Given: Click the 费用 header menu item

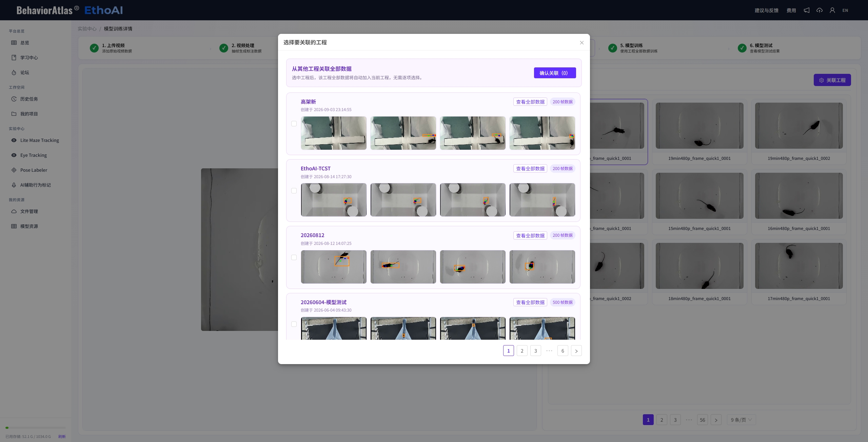Looking at the screenshot, I should (791, 10).
